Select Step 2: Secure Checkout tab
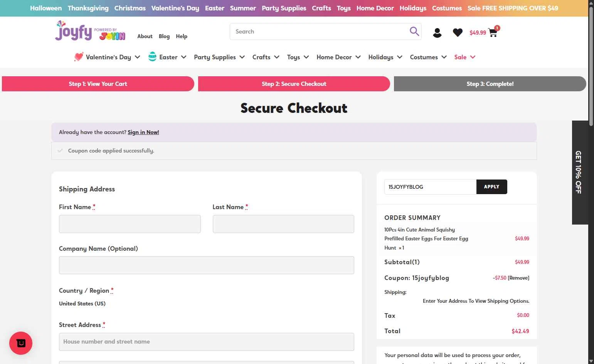Image resolution: width=594 pixels, height=364 pixels. (x=294, y=84)
